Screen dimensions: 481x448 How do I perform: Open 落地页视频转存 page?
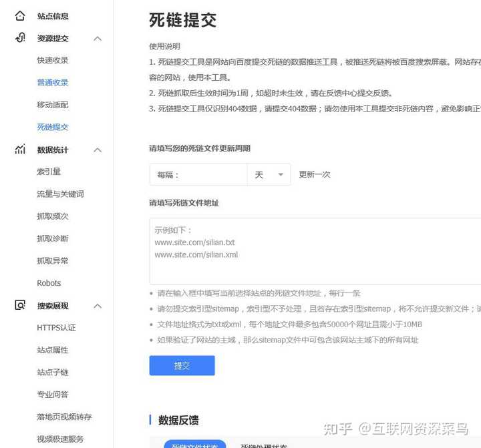click(64, 417)
